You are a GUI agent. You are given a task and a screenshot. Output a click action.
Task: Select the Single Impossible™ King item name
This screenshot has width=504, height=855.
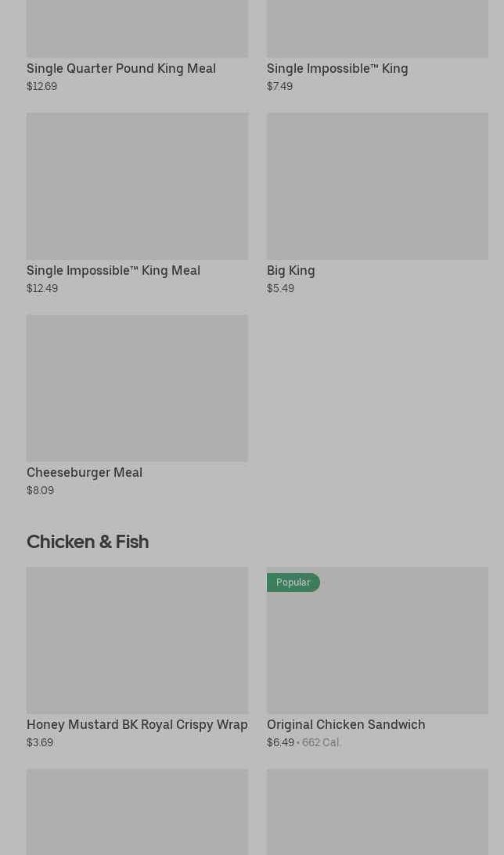point(337,68)
